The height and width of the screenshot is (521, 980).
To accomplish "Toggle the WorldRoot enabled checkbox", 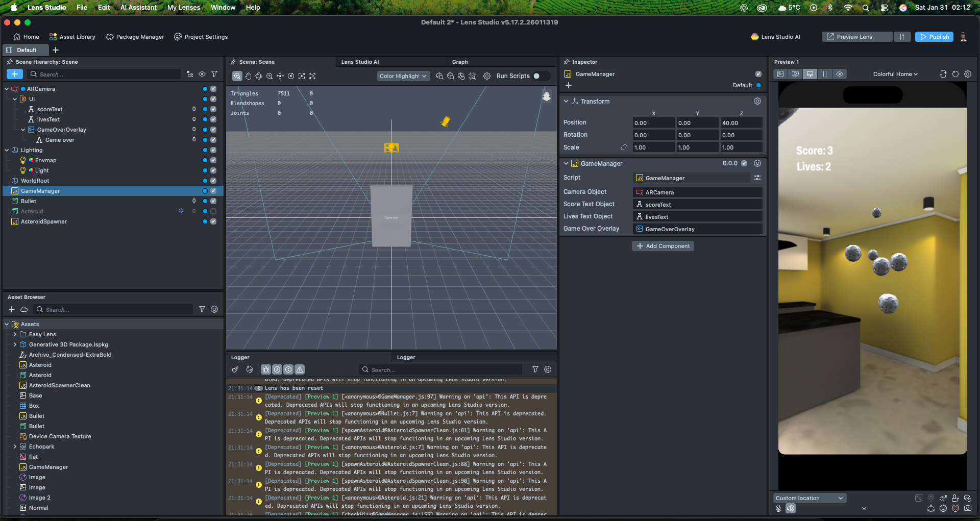I will (x=213, y=181).
